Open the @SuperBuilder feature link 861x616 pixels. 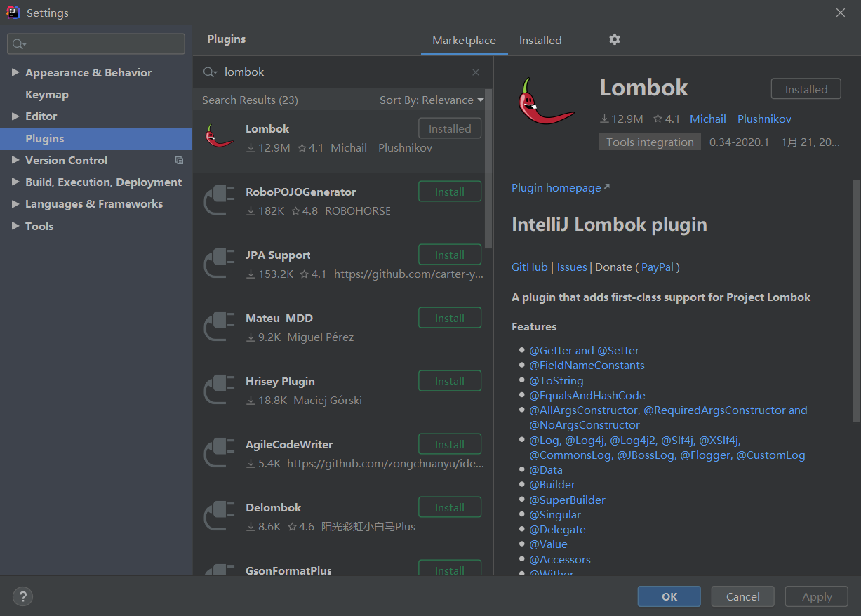[567, 500]
